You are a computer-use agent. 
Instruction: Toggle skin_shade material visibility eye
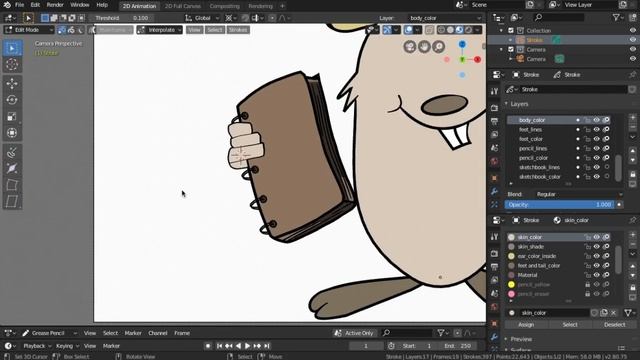[596, 247]
